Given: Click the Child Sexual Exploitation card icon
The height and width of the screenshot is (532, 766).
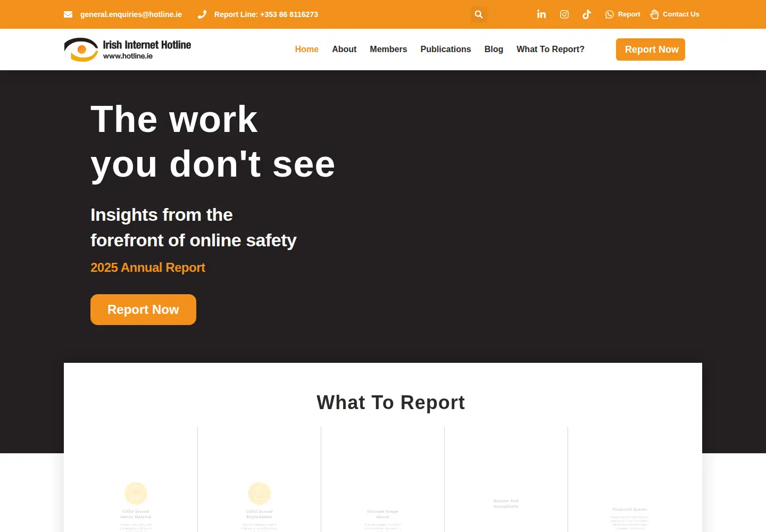Looking at the screenshot, I should click(x=260, y=493).
